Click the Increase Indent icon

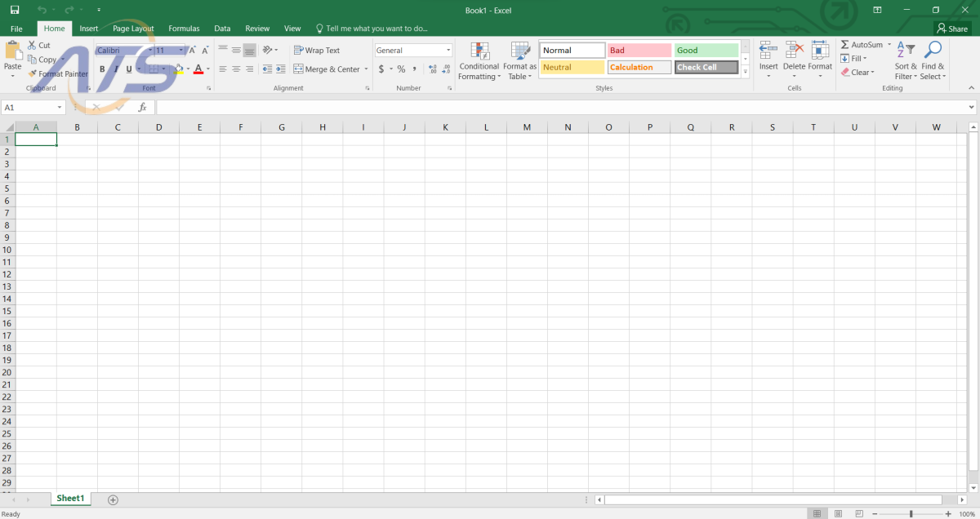(x=280, y=69)
